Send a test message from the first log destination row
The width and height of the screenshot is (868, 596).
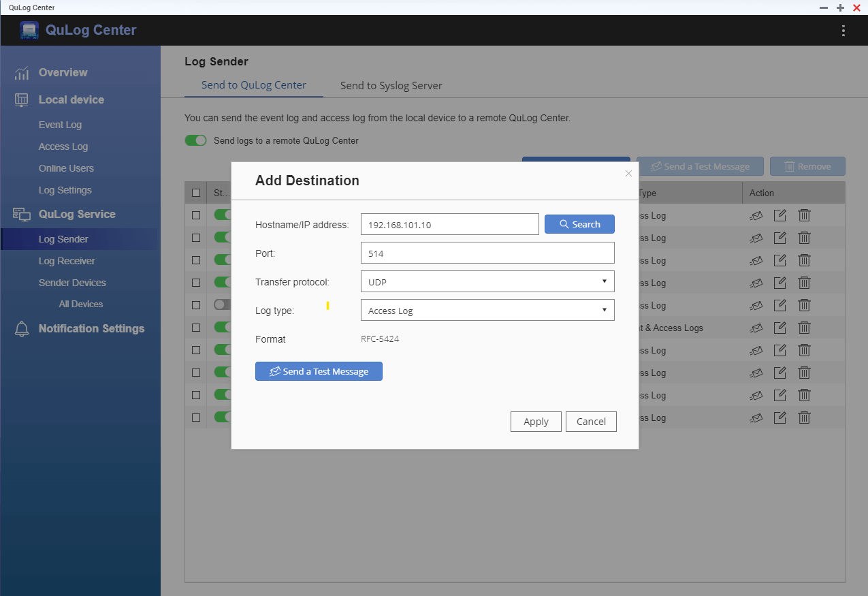pos(756,215)
